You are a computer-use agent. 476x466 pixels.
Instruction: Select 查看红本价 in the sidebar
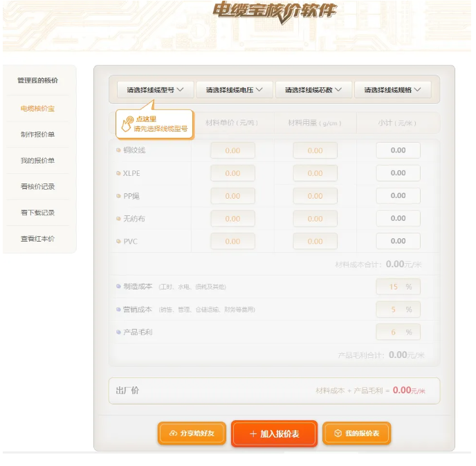(x=37, y=239)
